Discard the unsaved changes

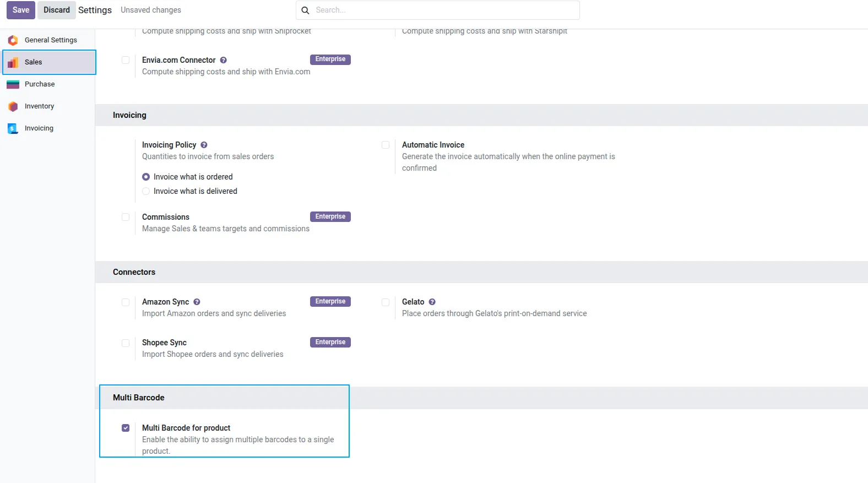57,10
